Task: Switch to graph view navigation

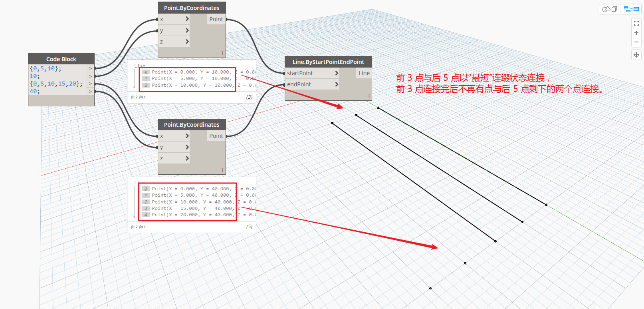Action: click(x=631, y=9)
